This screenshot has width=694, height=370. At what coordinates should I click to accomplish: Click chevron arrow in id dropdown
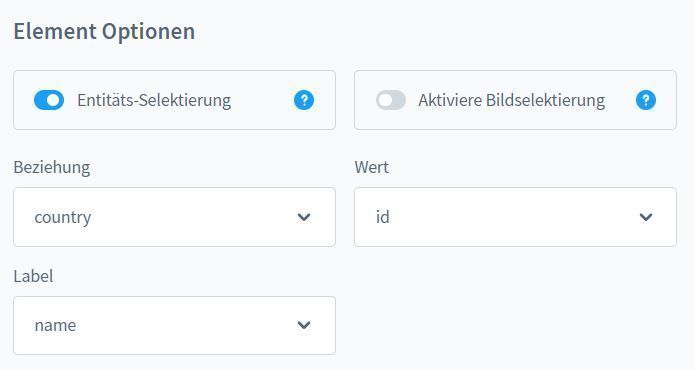point(646,217)
